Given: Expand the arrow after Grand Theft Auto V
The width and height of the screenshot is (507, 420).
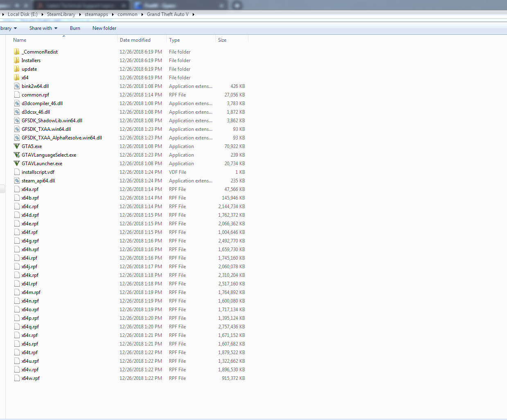Looking at the screenshot, I should (x=193, y=14).
